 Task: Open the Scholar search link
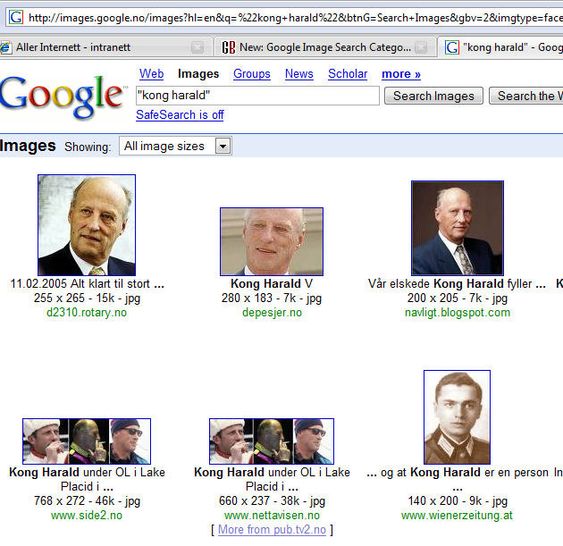[x=348, y=74]
